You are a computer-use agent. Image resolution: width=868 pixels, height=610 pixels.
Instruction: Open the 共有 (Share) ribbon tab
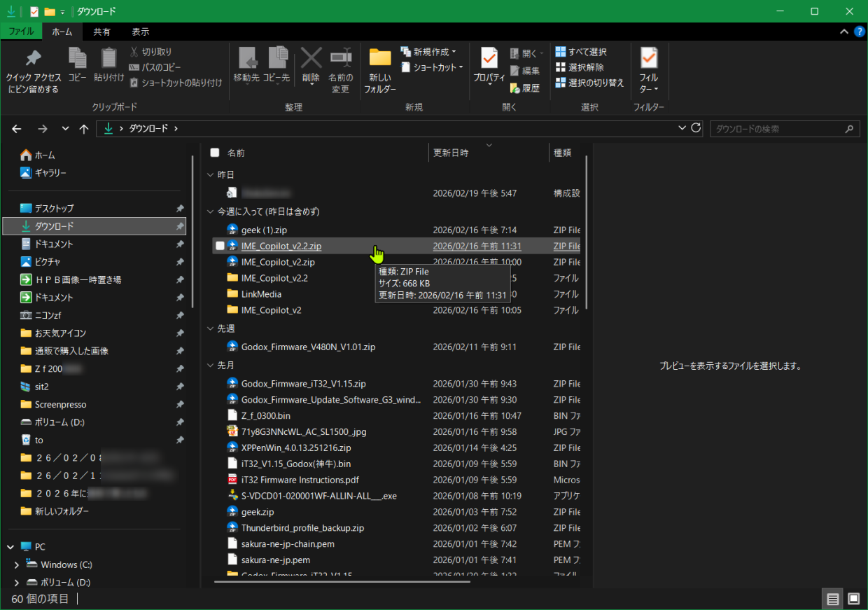pyautogui.click(x=101, y=32)
